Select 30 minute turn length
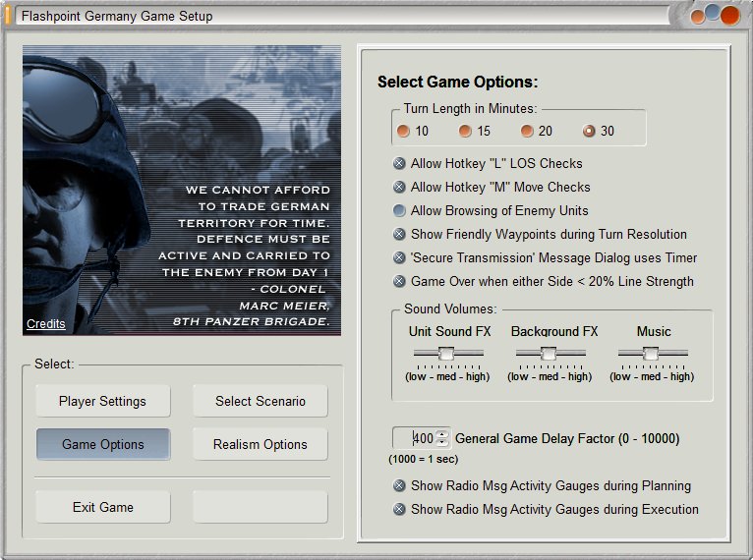 [x=589, y=131]
